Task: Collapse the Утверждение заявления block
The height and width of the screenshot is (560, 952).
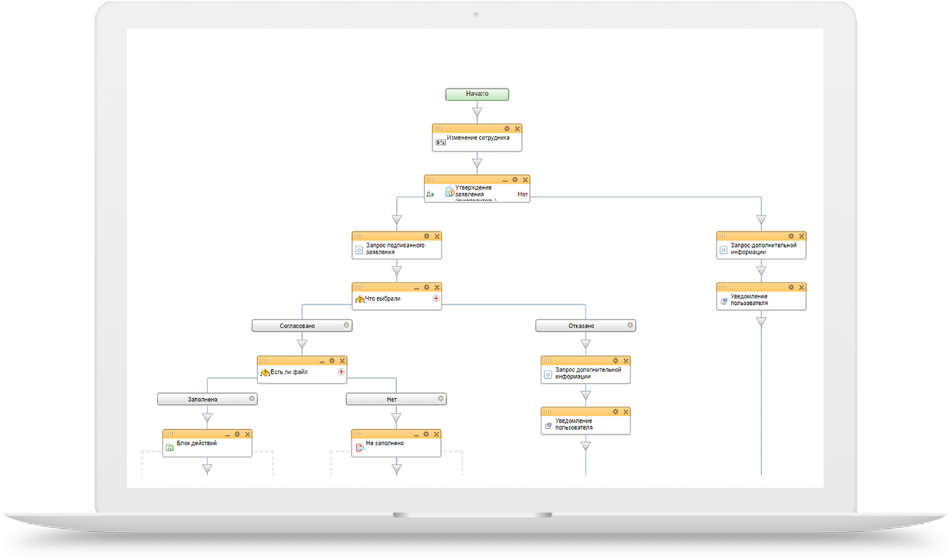Action: (x=505, y=180)
